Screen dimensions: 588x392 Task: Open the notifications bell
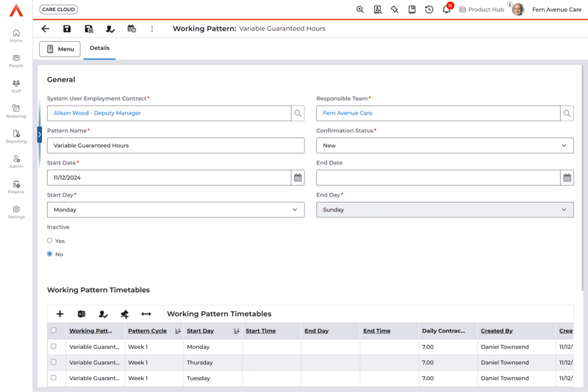[x=446, y=10]
